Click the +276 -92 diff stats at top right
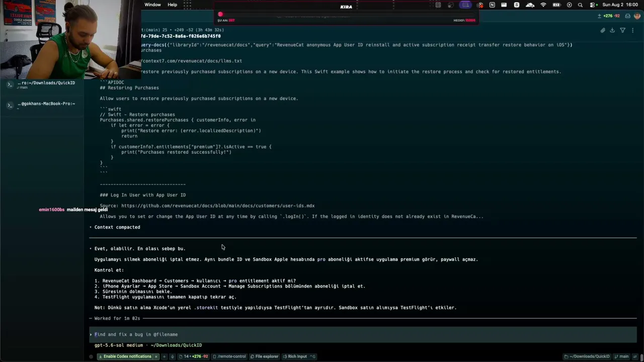 608,16
